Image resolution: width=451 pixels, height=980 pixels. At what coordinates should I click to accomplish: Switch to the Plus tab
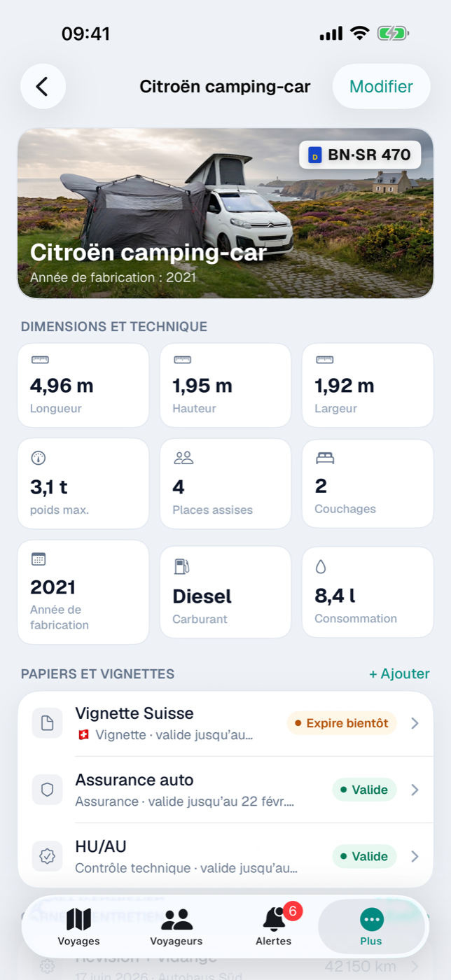371,927
